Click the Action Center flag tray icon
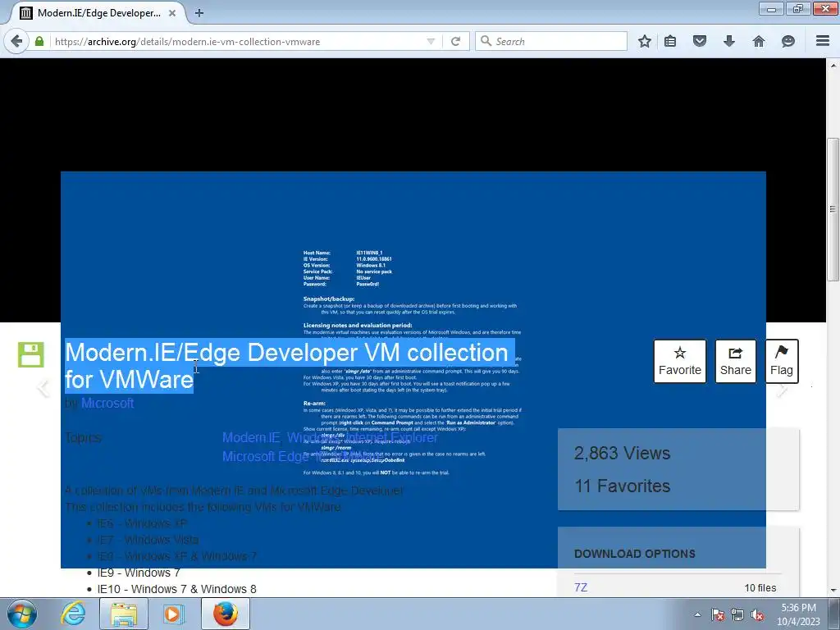The height and width of the screenshot is (630, 840). point(718,614)
